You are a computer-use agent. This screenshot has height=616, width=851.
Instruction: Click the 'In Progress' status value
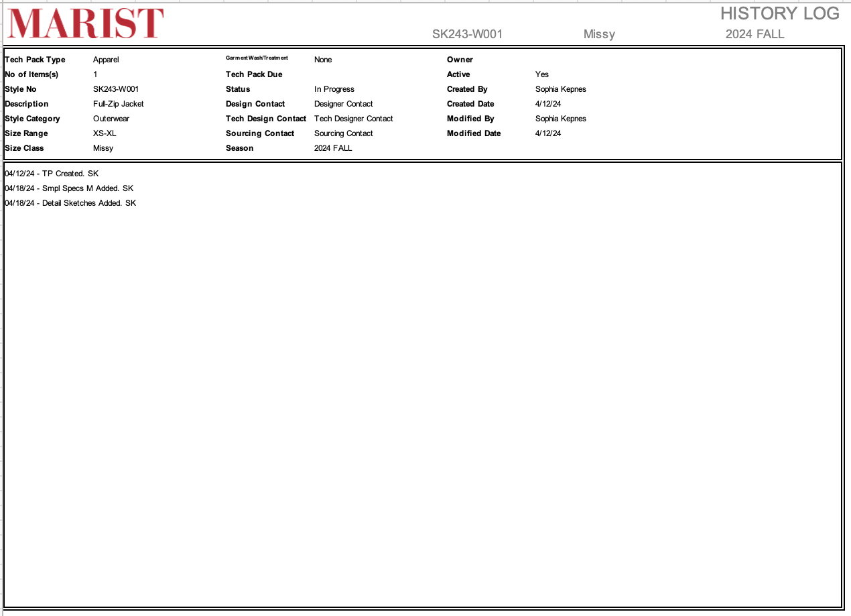[334, 89]
